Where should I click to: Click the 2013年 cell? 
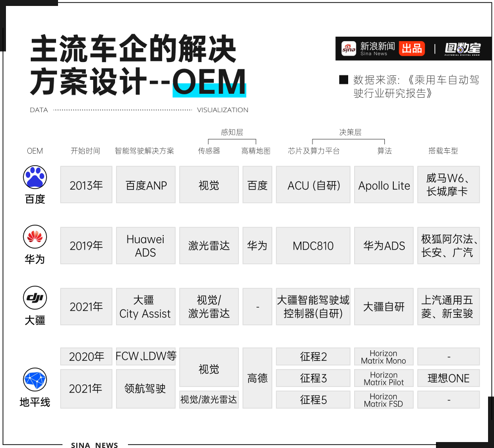[x=86, y=185]
